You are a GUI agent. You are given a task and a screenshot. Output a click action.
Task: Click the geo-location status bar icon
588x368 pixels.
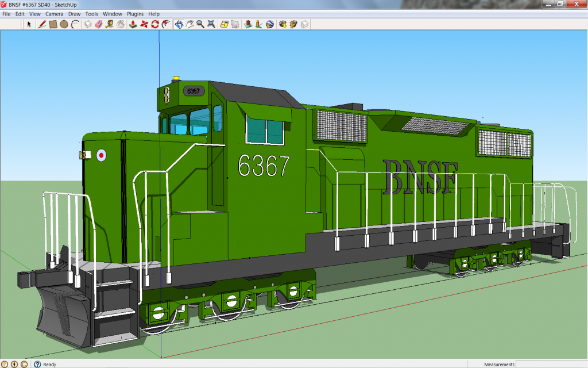click(4, 364)
